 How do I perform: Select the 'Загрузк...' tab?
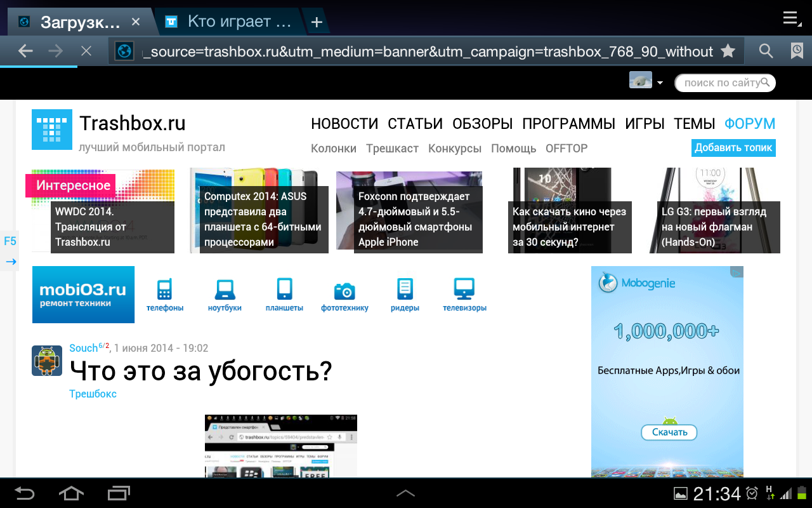[79, 23]
